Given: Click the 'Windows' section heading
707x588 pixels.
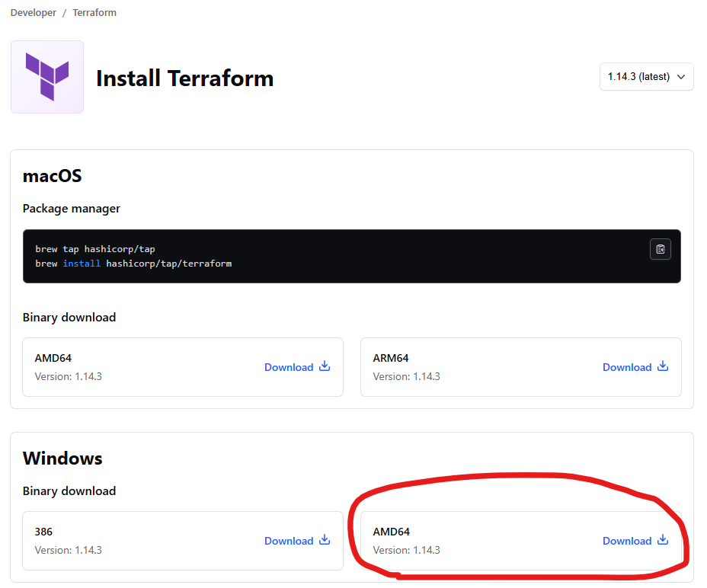Looking at the screenshot, I should [x=62, y=458].
